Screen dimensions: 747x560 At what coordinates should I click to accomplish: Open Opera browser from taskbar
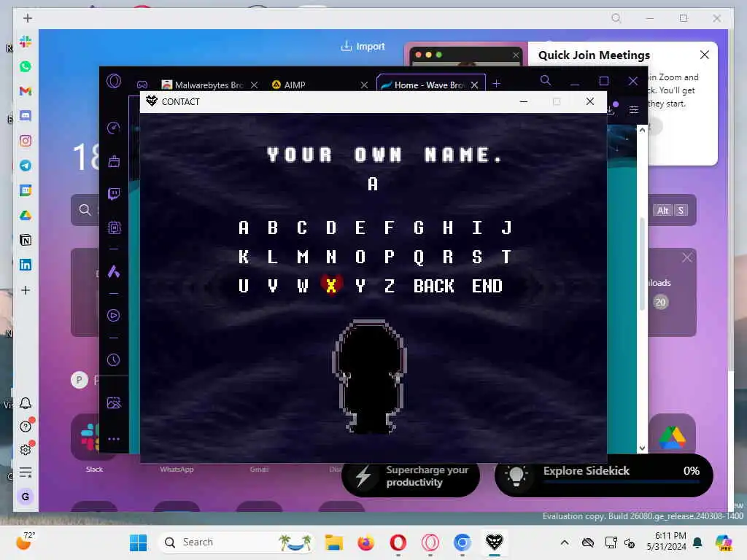[398, 542]
